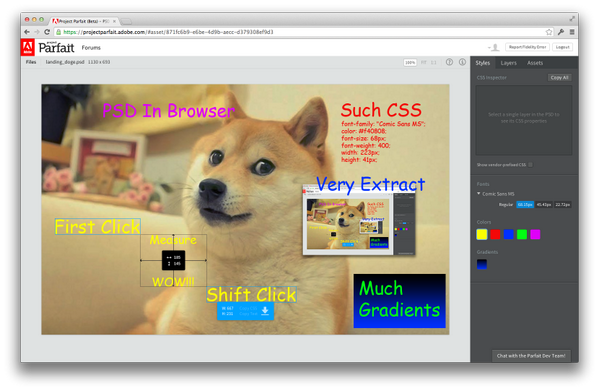Select the 1:1 zoom option
The width and height of the screenshot is (599, 391).
(434, 62)
